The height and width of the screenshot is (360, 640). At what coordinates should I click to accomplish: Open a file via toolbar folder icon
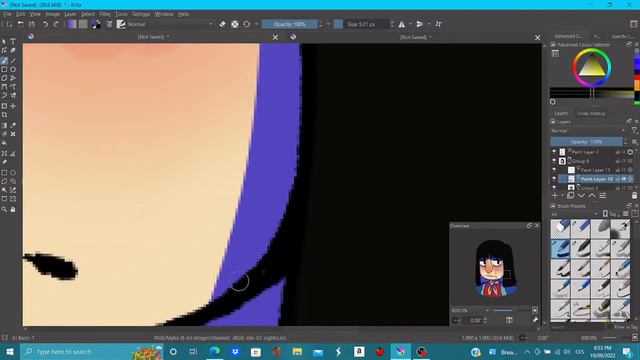[x=20, y=24]
